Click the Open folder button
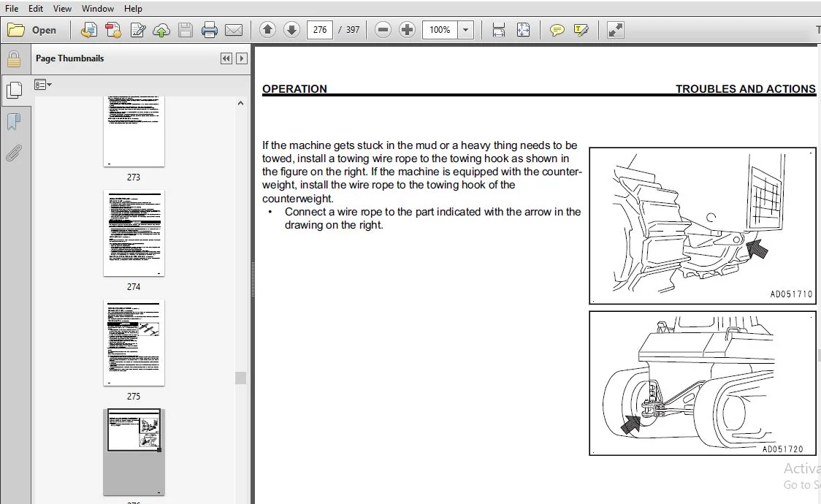 point(31,30)
